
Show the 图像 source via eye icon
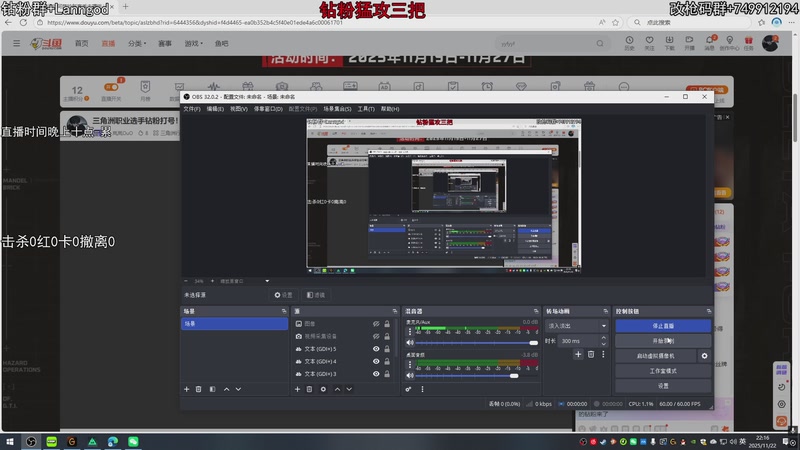(x=376, y=324)
